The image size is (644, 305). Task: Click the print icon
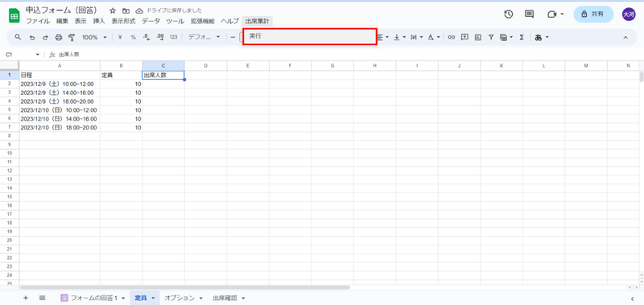(x=58, y=37)
